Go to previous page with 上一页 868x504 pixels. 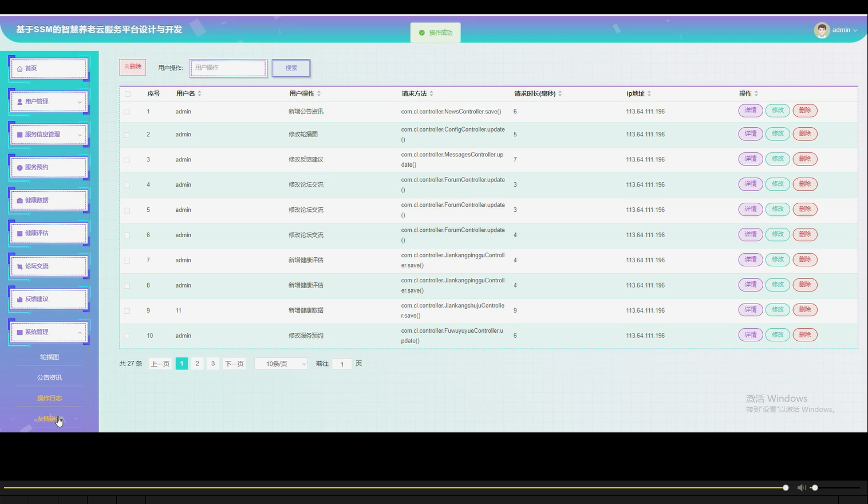[x=160, y=364]
